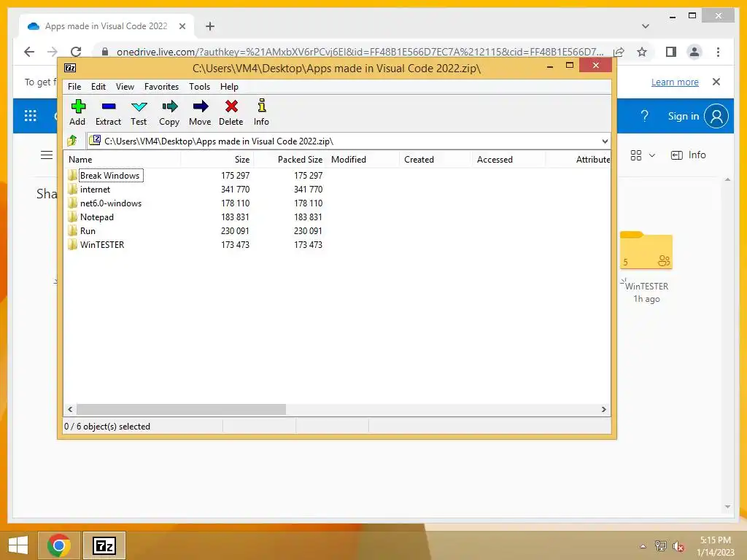Open the Edit menu
This screenshot has width=747, height=560.
[98, 87]
